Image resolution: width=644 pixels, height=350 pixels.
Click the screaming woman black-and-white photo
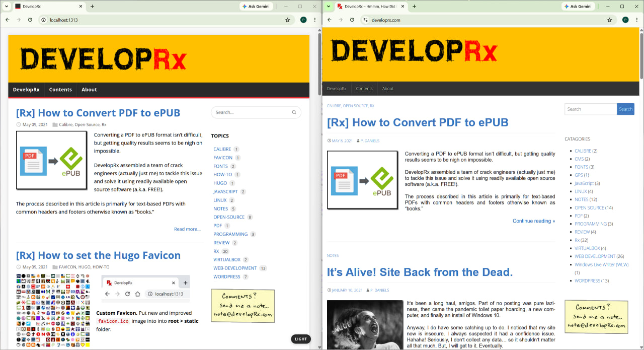pyautogui.click(x=365, y=325)
